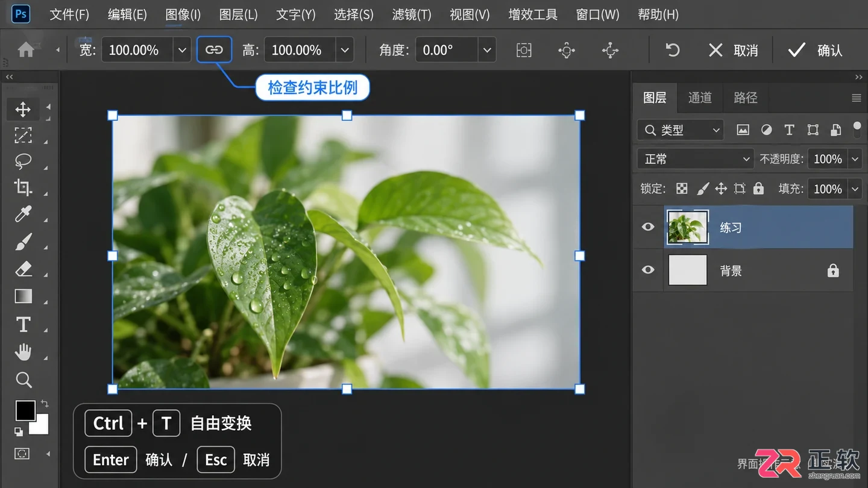Switch to the 路径 tab
Image resolution: width=868 pixels, height=488 pixels.
coord(746,98)
